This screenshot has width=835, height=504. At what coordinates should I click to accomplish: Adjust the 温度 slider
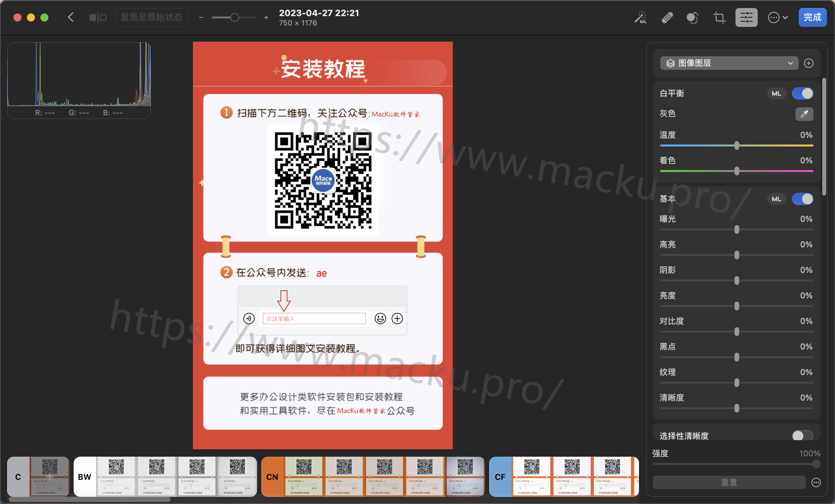pyautogui.click(x=737, y=145)
